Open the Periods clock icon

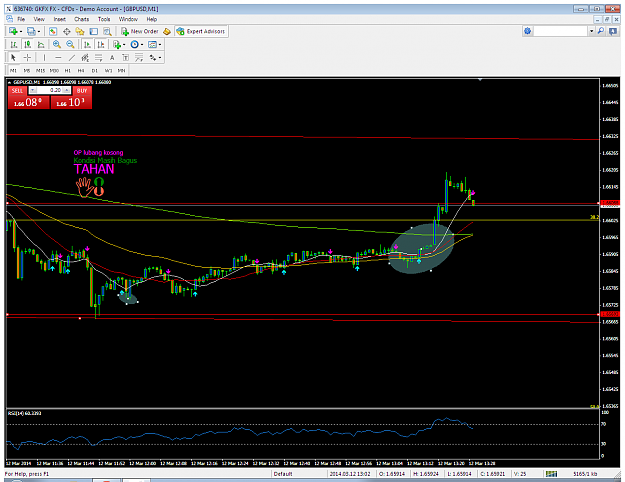(x=134, y=45)
